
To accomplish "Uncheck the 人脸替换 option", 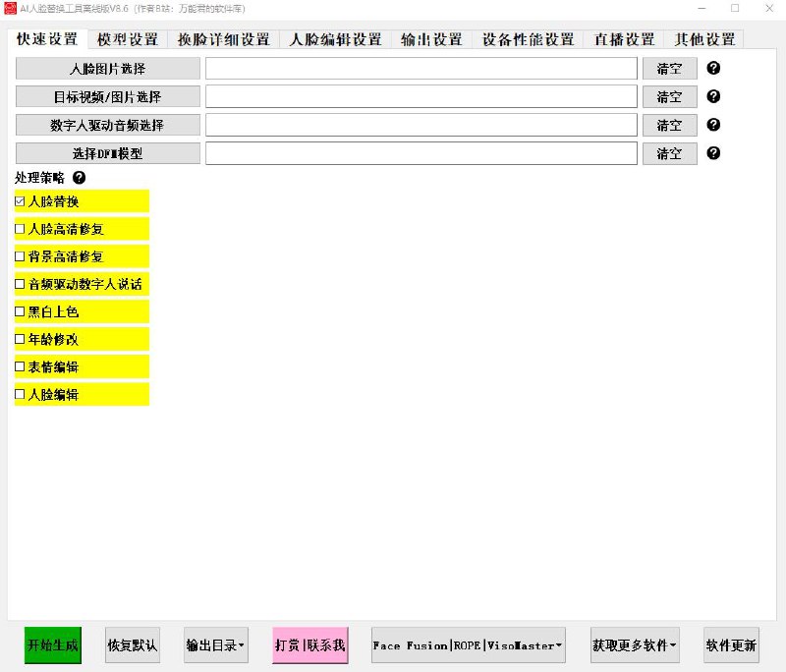I will pos(20,201).
